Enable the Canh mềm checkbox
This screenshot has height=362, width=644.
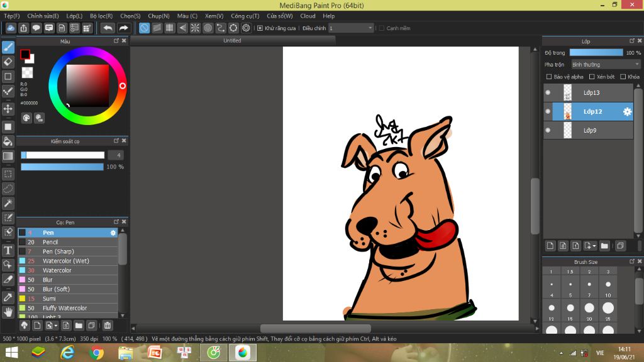[382, 28]
